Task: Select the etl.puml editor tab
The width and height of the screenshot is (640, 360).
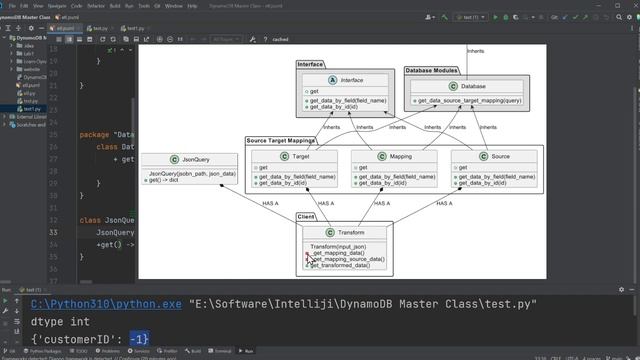Action: (x=64, y=28)
